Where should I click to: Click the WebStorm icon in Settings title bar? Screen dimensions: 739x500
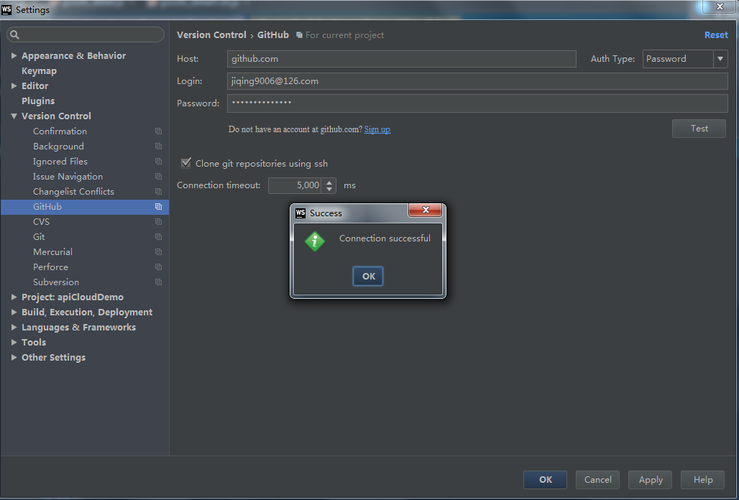[x=7, y=9]
